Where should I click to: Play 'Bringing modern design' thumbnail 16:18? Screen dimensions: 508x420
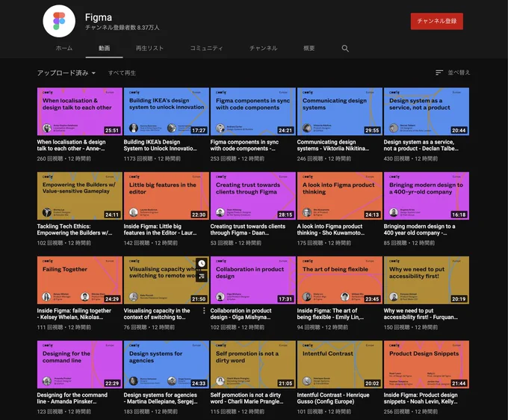tap(427, 196)
